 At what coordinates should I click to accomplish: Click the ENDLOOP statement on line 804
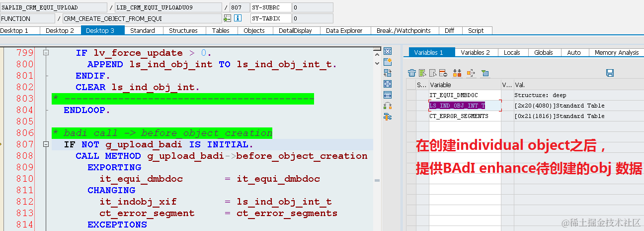[x=87, y=110]
